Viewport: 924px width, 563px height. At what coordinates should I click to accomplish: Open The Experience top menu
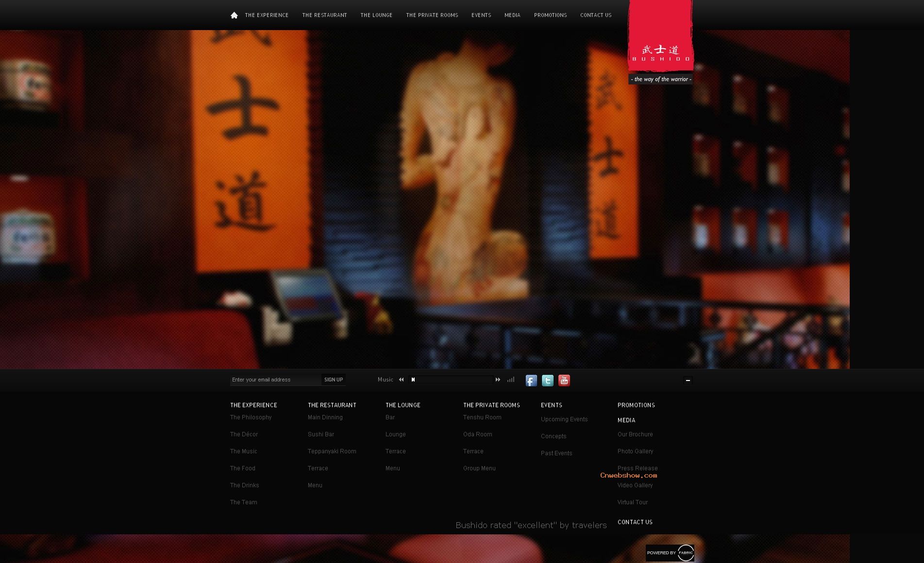pyautogui.click(x=267, y=15)
